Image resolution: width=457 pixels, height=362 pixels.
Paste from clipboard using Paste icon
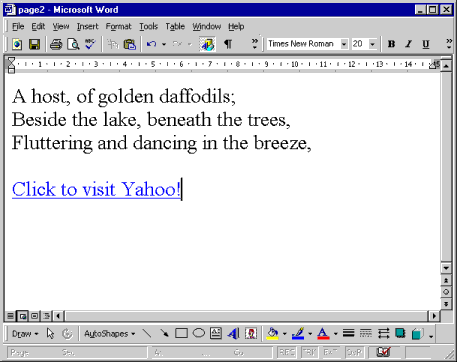coord(130,44)
